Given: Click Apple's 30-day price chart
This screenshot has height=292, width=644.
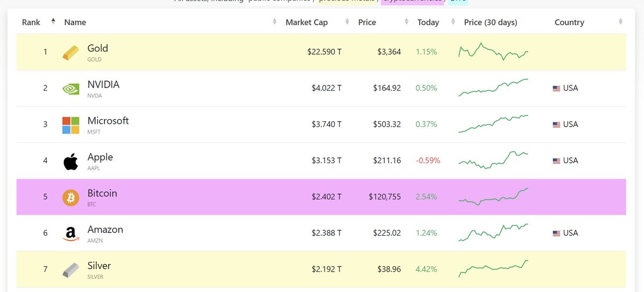Looking at the screenshot, I should [x=494, y=160].
